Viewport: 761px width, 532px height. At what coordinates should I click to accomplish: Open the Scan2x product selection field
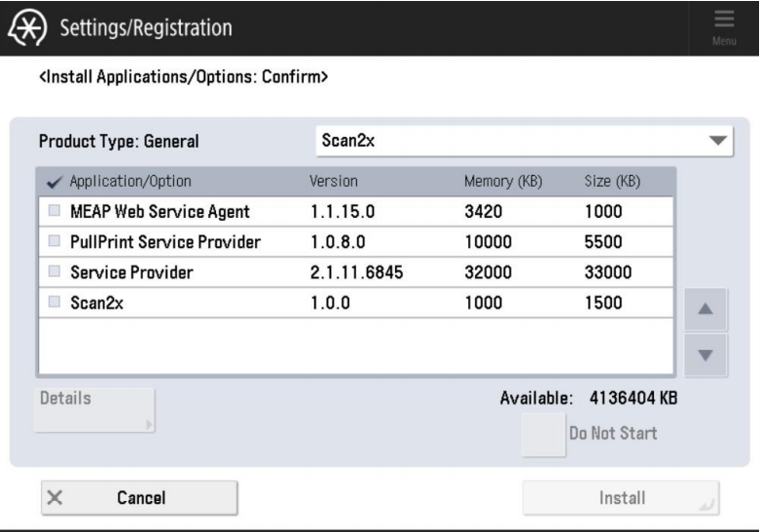pyautogui.click(x=506, y=141)
